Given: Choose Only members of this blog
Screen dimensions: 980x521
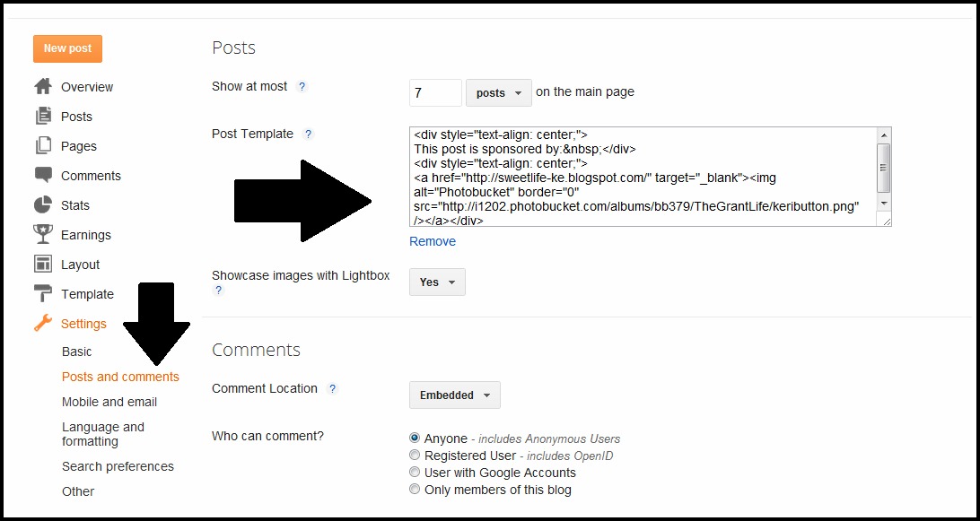Looking at the screenshot, I should pyautogui.click(x=415, y=490).
